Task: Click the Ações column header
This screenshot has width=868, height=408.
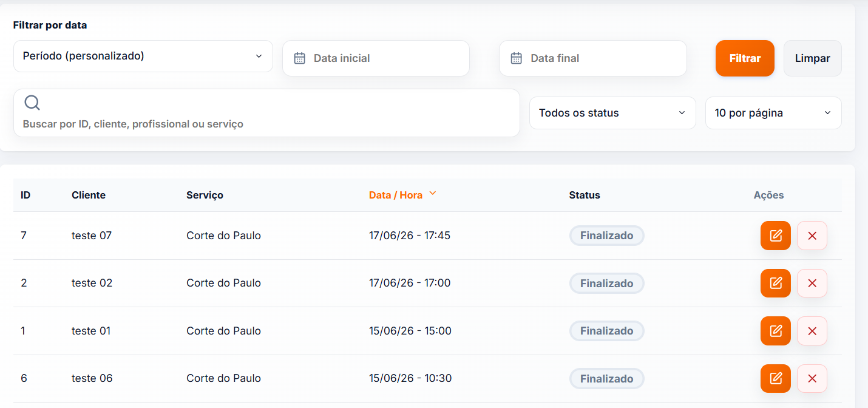Action: tap(768, 195)
